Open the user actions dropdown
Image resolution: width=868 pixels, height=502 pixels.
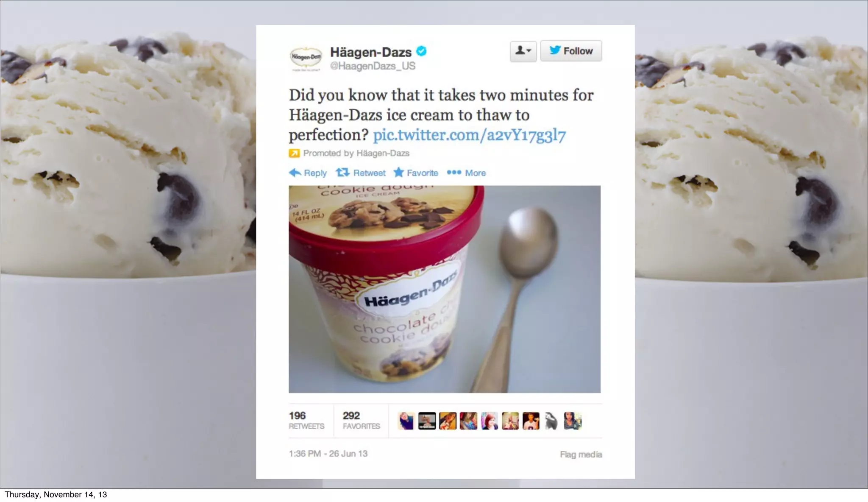click(x=523, y=51)
